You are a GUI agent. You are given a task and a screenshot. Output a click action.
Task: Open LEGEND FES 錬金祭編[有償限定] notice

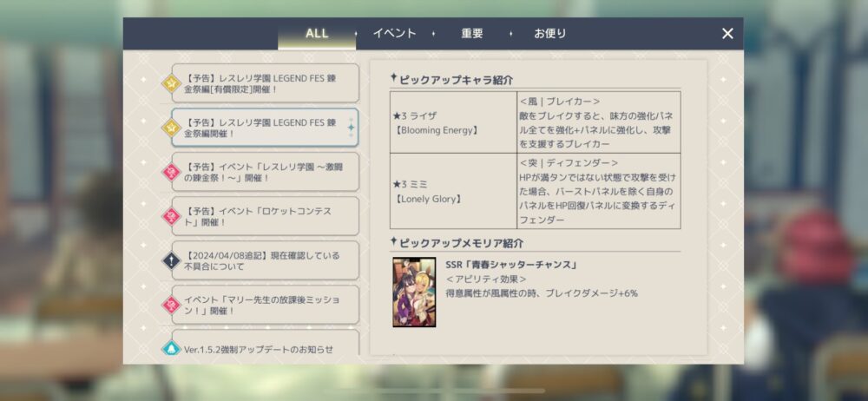[265, 83]
